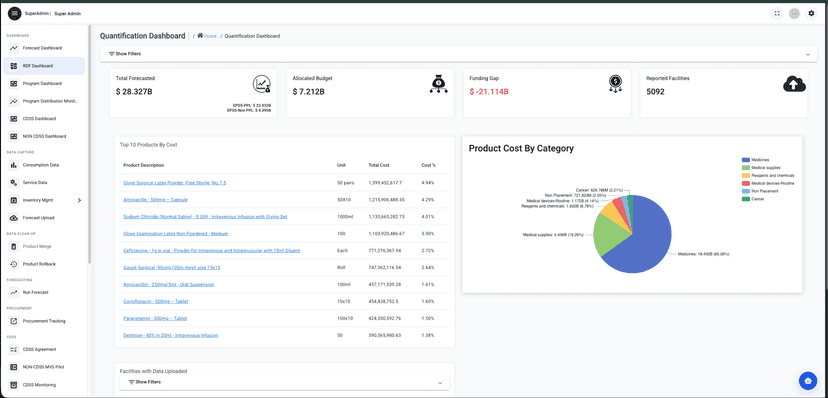Expand Inventory Mgmt submenu arrow
This screenshot has width=828, height=398.
coord(80,200)
